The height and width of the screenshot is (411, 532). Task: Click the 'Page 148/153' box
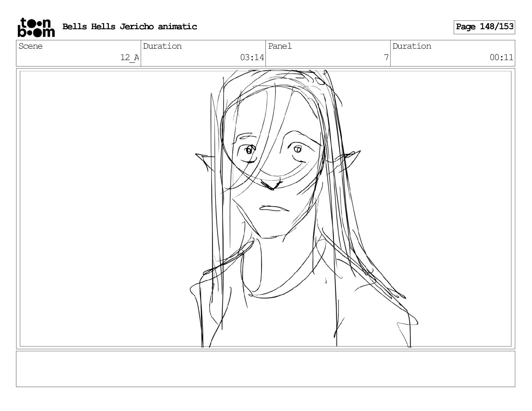point(484,27)
